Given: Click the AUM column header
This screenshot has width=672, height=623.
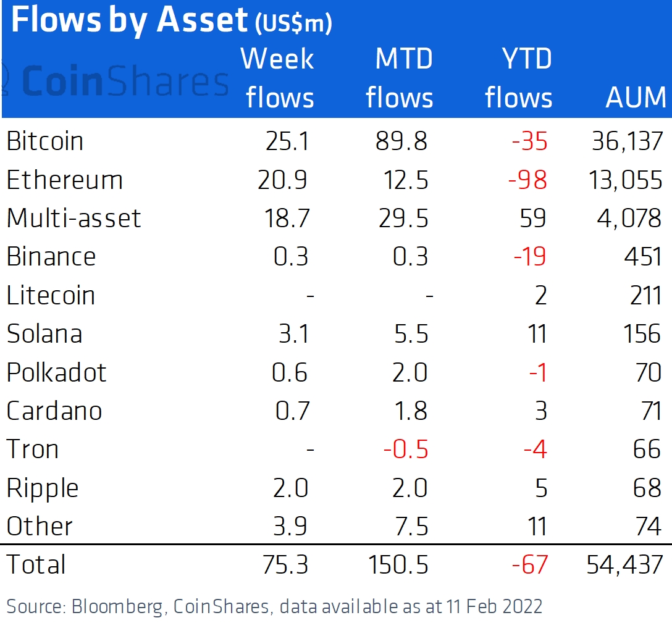Looking at the screenshot, I should pyautogui.click(x=636, y=98).
